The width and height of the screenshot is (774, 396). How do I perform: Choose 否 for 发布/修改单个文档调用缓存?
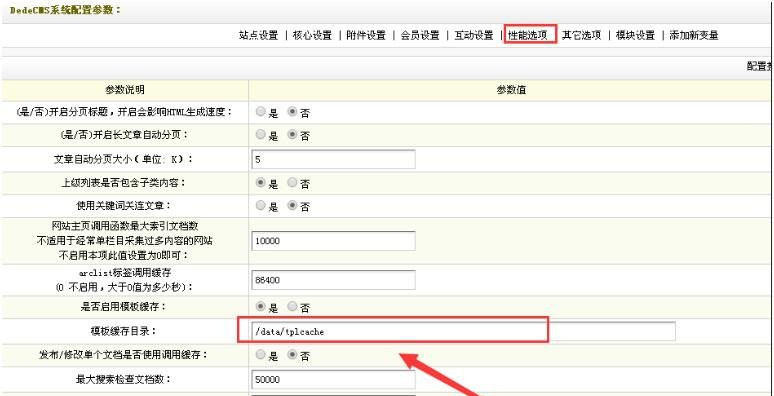coord(292,355)
